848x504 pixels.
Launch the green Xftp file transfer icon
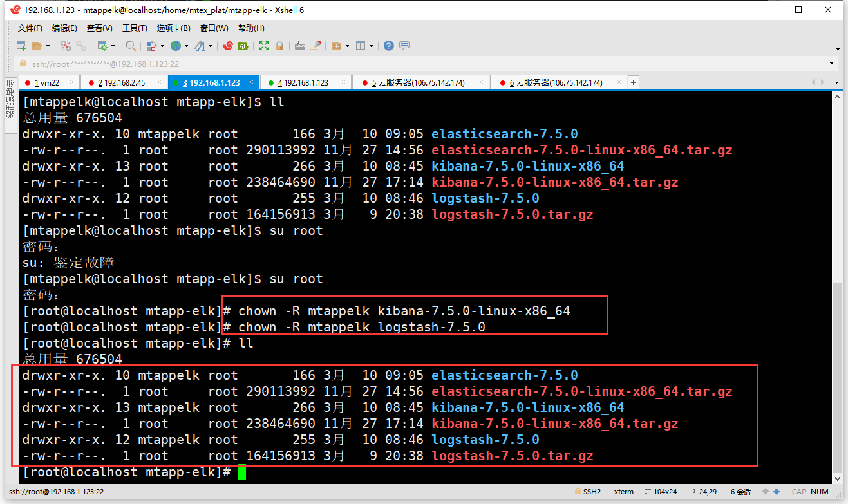243,46
